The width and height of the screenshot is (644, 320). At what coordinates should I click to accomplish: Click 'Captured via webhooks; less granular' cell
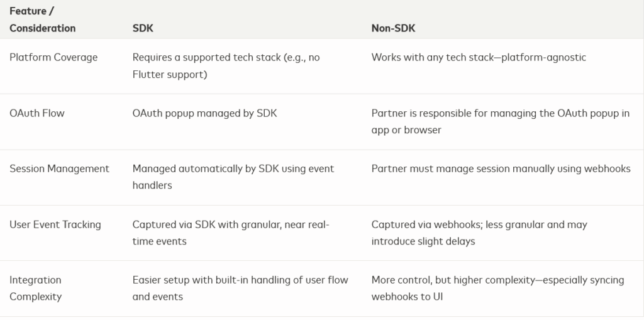click(x=479, y=224)
